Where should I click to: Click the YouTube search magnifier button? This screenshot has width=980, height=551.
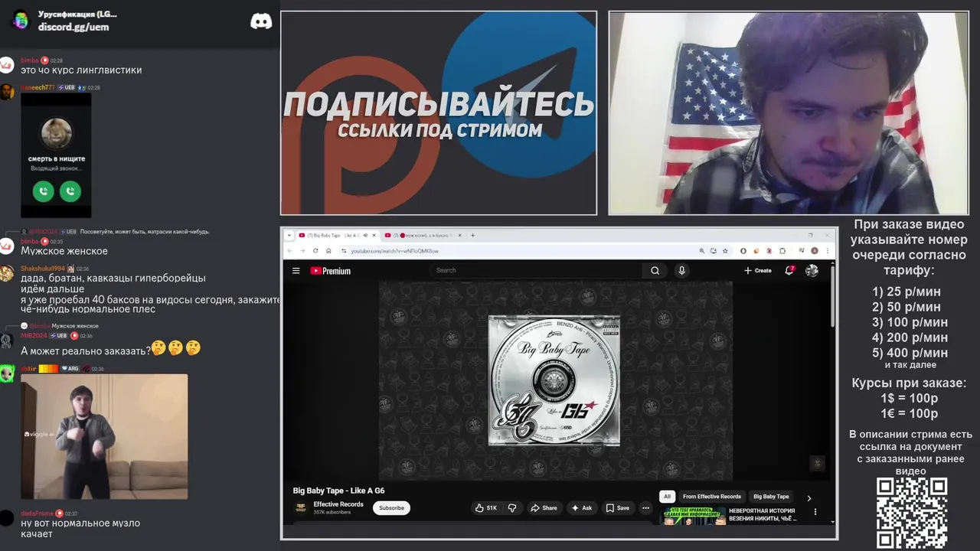click(655, 270)
